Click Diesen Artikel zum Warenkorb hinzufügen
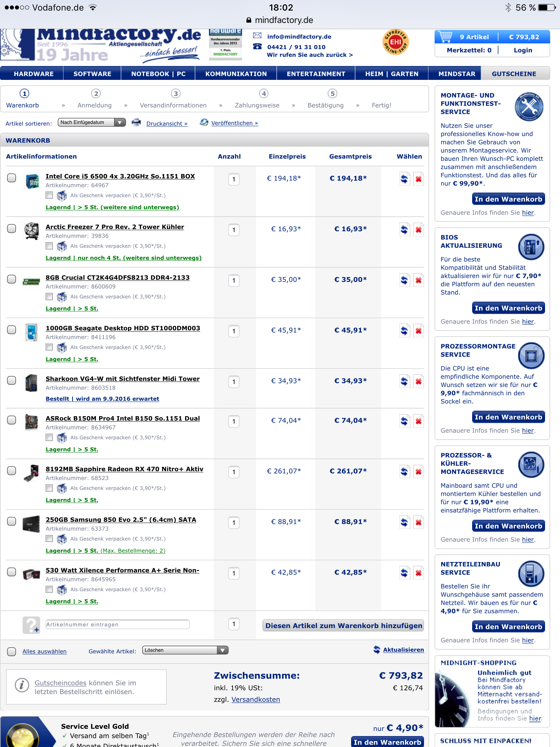This screenshot has height=747, width=560. pos(343,626)
